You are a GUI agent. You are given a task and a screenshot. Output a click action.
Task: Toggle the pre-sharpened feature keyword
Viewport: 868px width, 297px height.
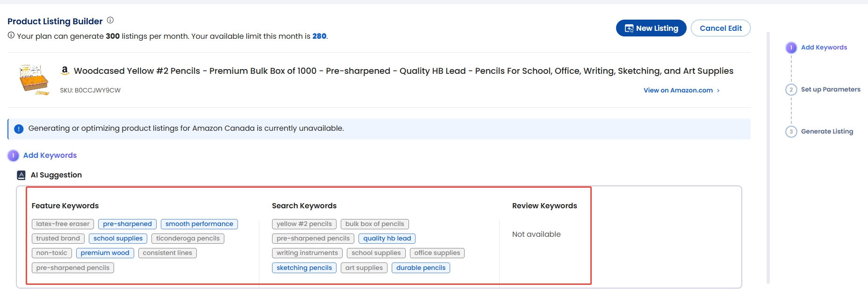click(127, 224)
